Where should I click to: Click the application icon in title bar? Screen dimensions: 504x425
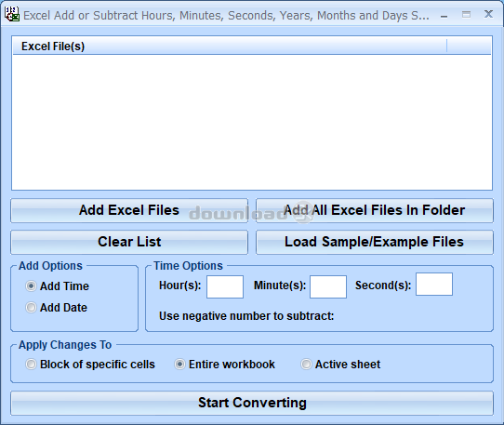[12, 14]
